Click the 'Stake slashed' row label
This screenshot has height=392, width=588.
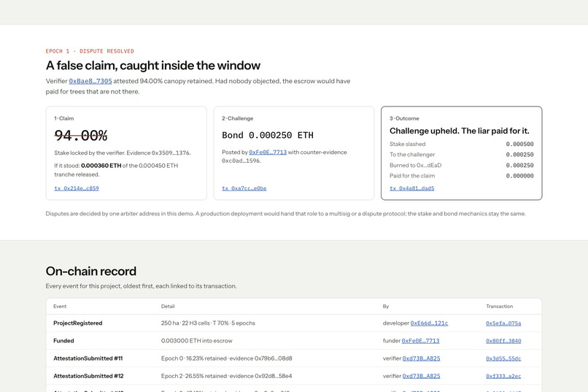click(x=407, y=144)
